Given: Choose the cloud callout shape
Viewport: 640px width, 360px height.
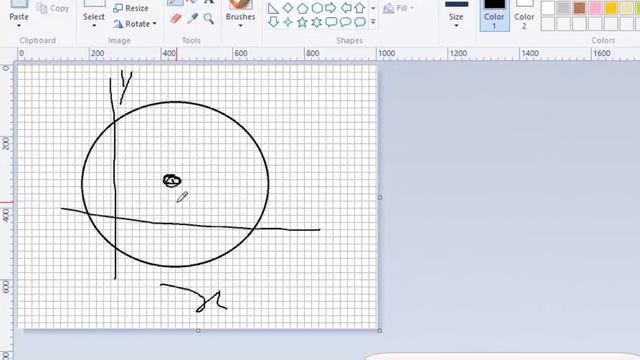Looking at the screenshot, I should pyautogui.click(x=360, y=22).
